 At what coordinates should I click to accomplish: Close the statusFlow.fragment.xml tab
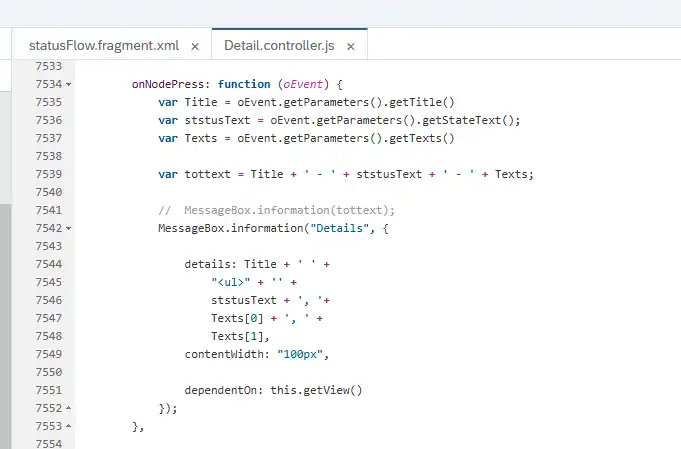click(194, 46)
